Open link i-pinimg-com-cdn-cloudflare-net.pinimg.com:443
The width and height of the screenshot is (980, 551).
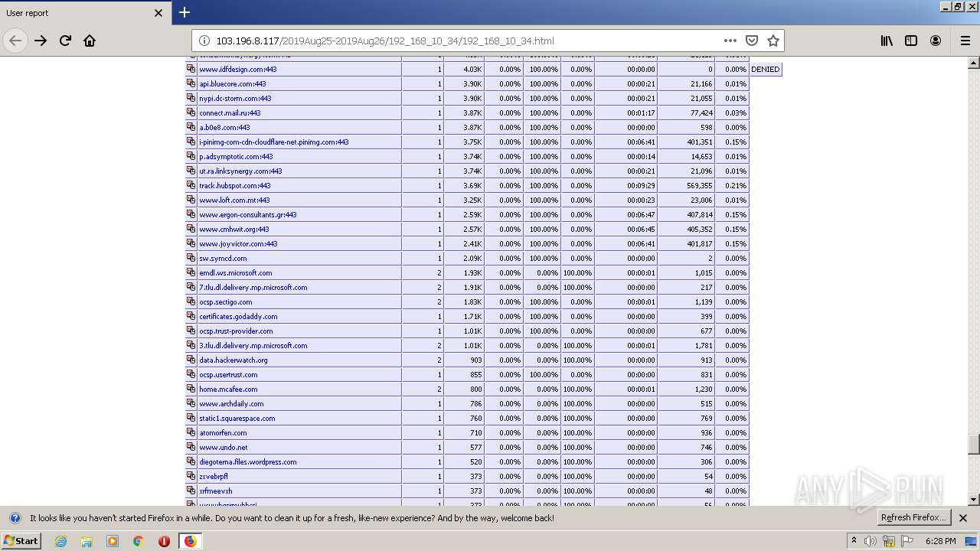point(274,142)
